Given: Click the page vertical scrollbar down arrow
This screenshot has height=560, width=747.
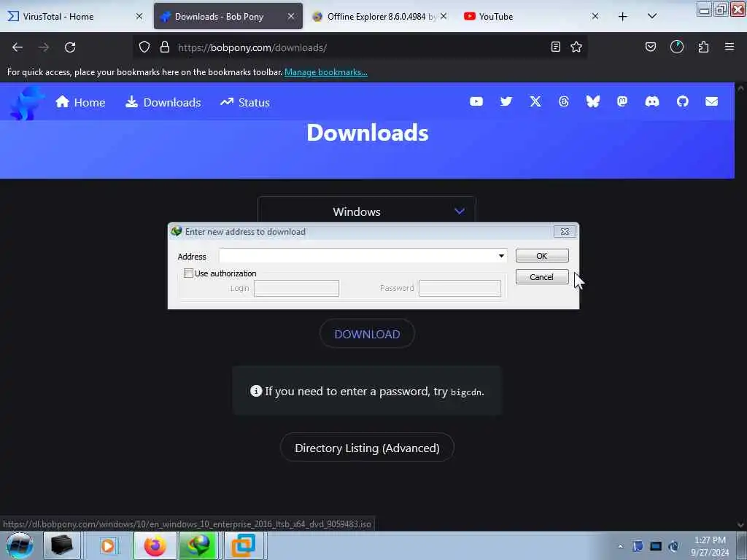Looking at the screenshot, I should [740, 525].
